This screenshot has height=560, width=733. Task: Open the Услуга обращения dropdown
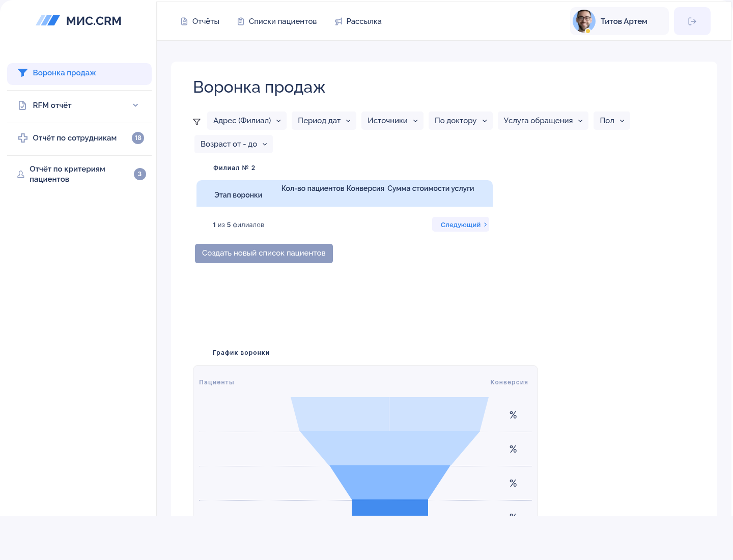tap(543, 121)
